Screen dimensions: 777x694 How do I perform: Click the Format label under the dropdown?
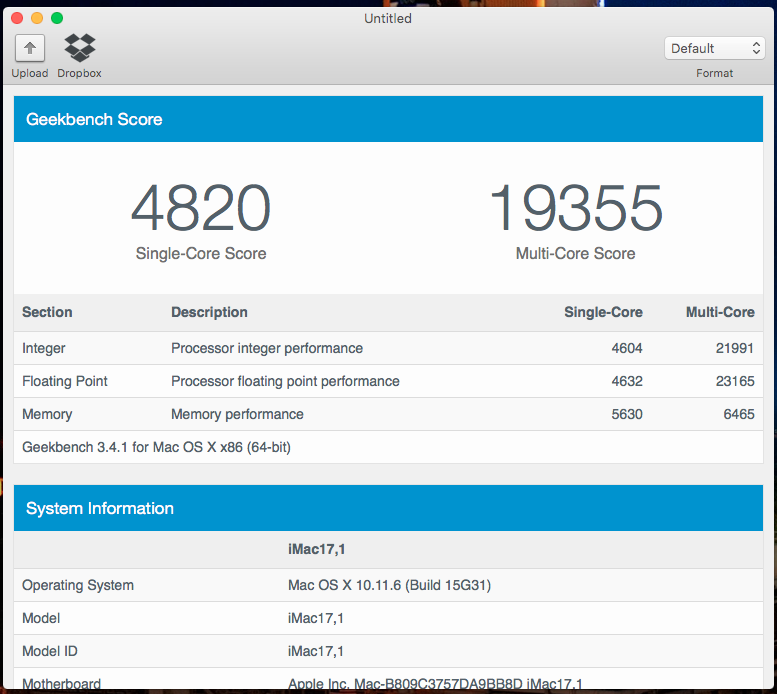(714, 73)
